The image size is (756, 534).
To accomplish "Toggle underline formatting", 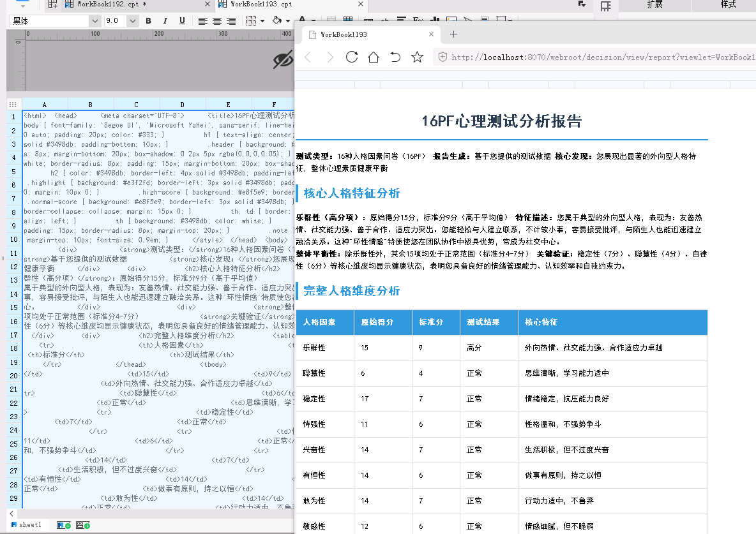I will [x=182, y=21].
